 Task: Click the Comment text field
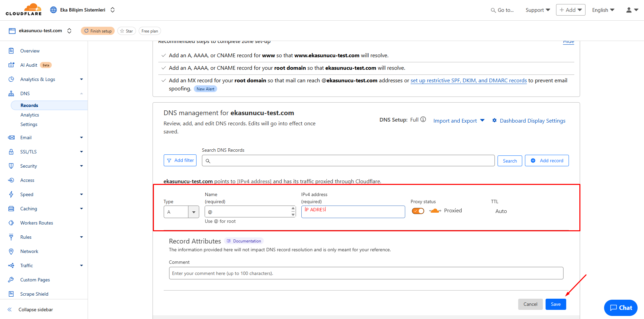click(x=366, y=273)
